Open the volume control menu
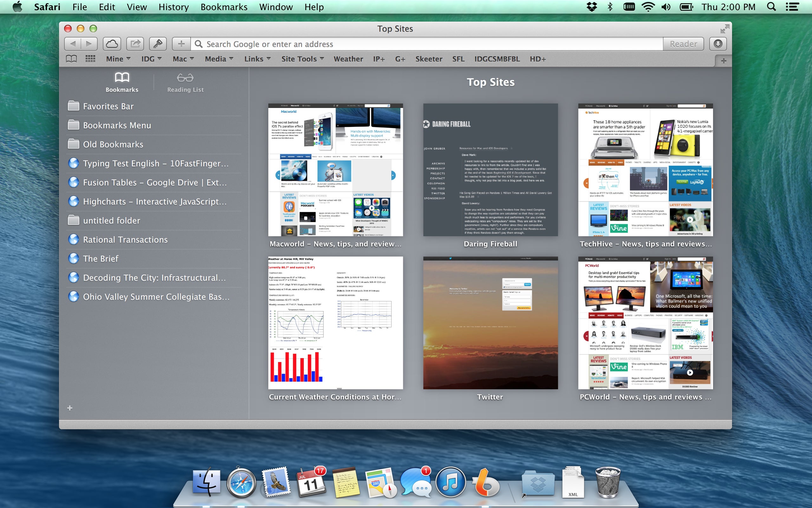 coord(666,7)
